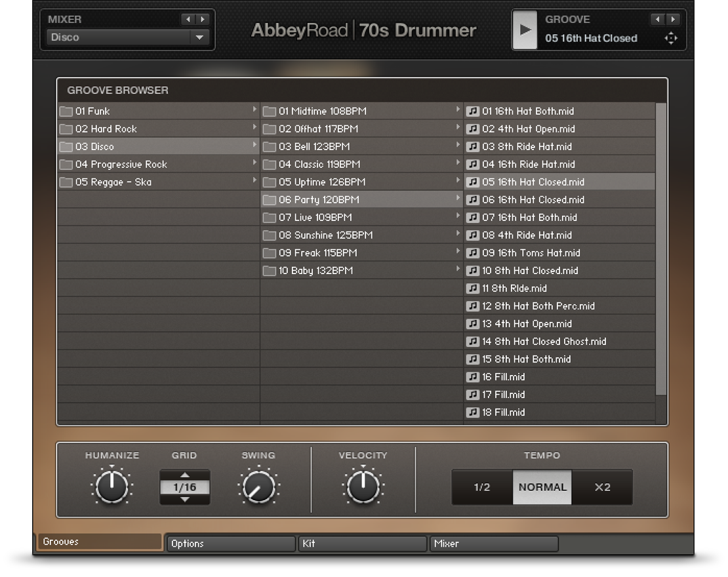
Task: Click the Swing knob
Action: click(258, 487)
